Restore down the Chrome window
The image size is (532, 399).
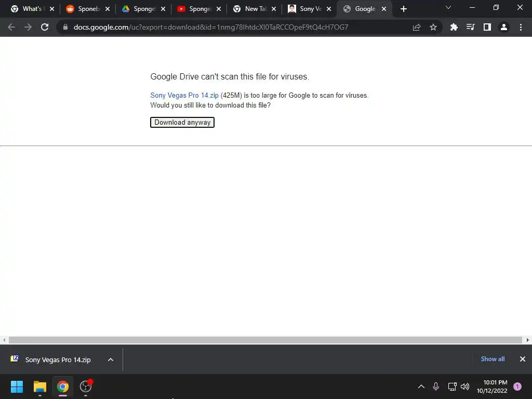coord(496,7)
